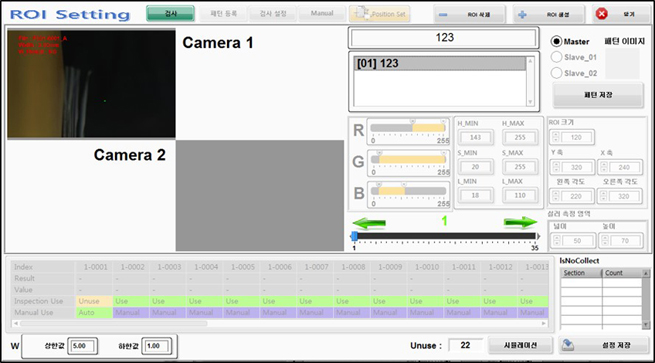This screenshot has height=363, width=655.
Task: Click the red X close icon
Action: click(x=602, y=14)
